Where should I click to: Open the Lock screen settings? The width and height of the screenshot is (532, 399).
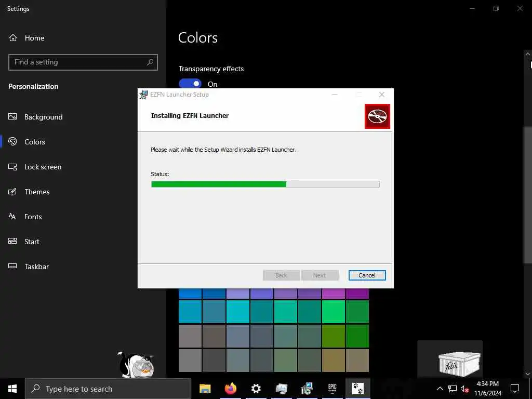pos(43,167)
